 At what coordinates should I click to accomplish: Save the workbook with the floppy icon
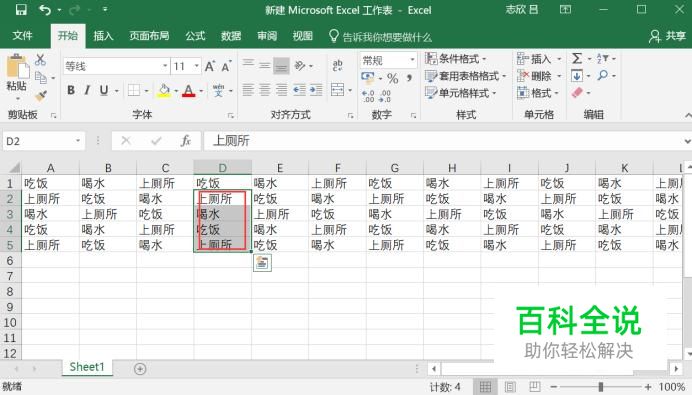click(21, 10)
